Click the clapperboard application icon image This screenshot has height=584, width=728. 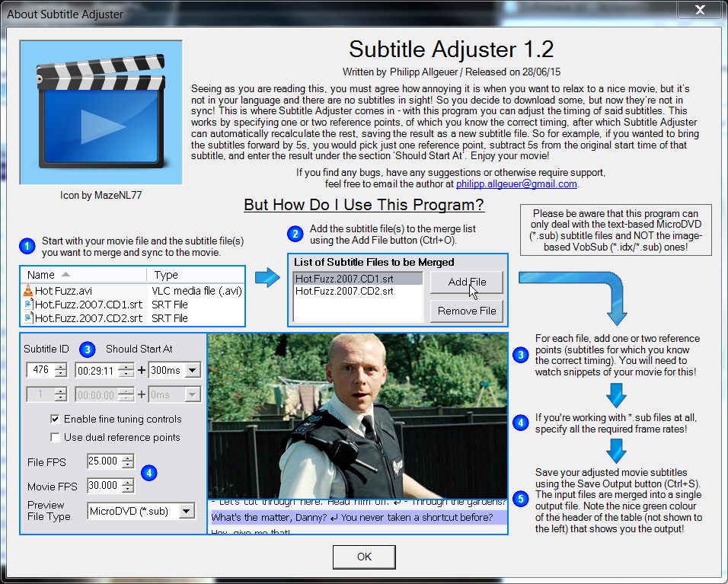[x=101, y=113]
